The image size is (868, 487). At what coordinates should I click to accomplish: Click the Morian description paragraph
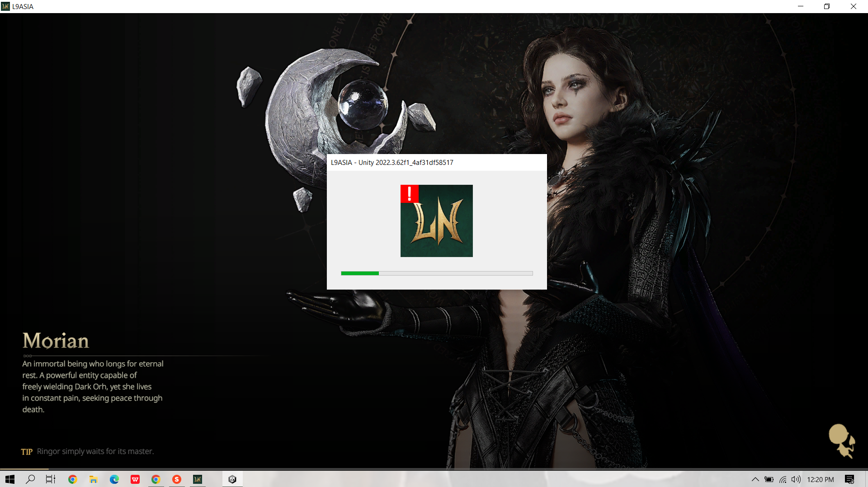pyautogui.click(x=93, y=387)
